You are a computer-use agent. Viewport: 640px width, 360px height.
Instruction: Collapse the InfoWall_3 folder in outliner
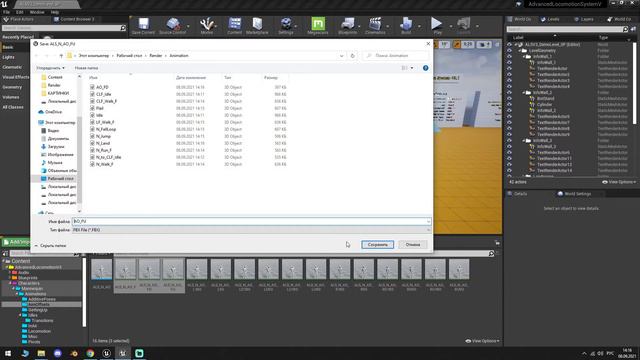coord(524,140)
